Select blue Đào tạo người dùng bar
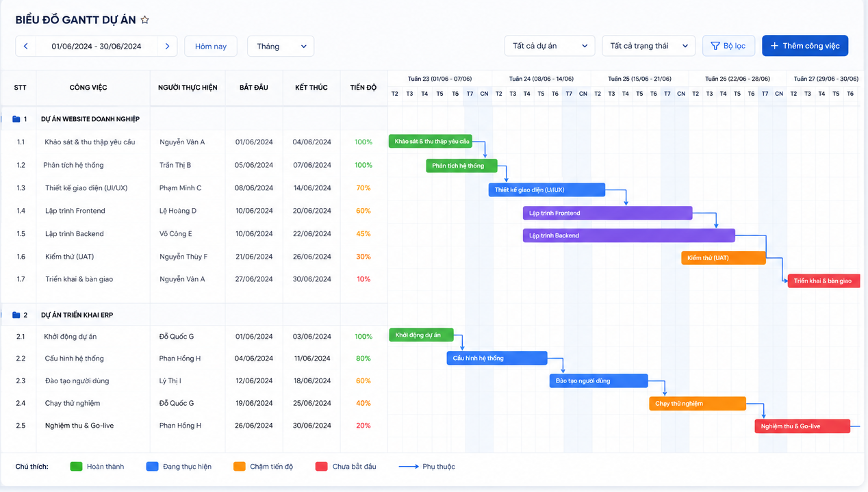 tap(599, 380)
